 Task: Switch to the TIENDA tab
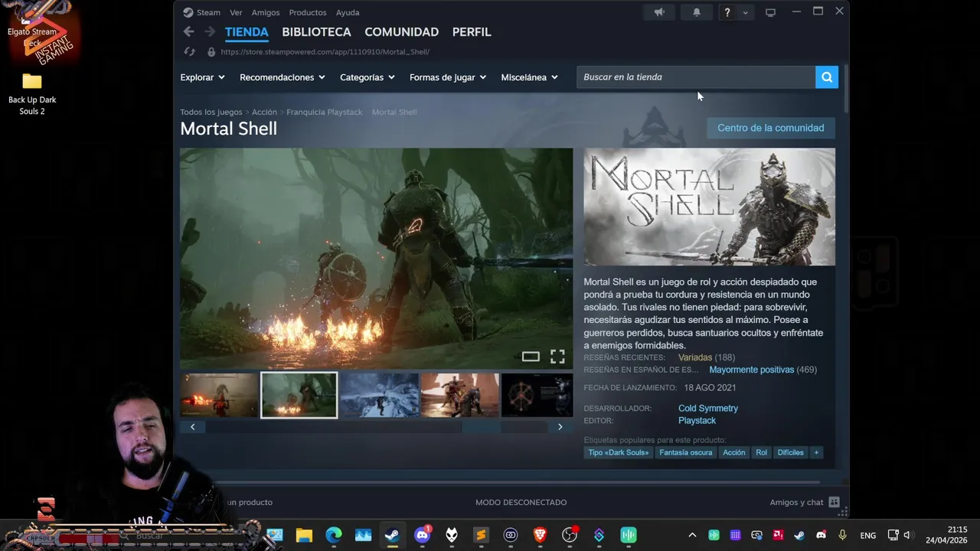[x=247, y=32]
